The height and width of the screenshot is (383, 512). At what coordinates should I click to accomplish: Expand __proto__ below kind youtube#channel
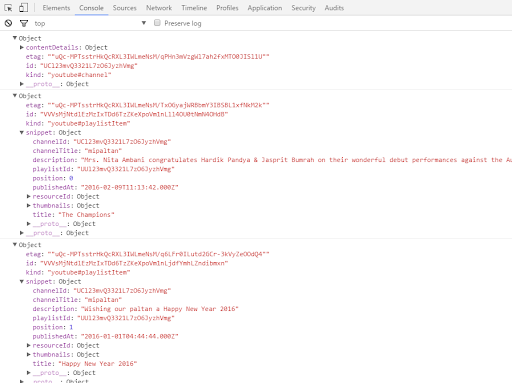pyautogui.click(x=22, y=84)
